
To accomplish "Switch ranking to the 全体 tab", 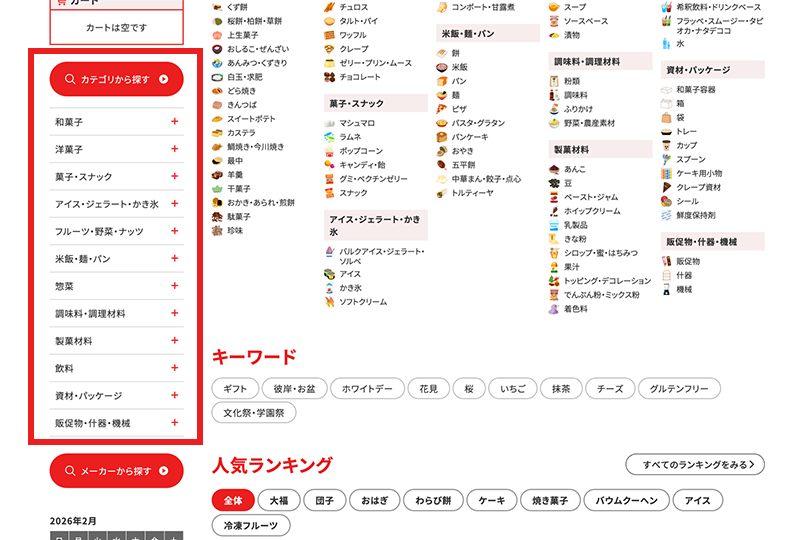I will pyautogui.click(x=233, y=501).
